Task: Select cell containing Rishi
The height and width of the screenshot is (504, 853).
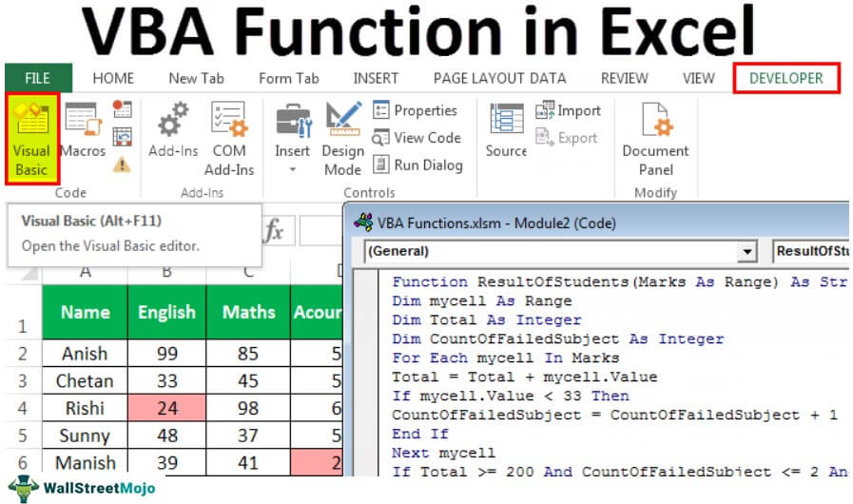Action: point(86,408)
